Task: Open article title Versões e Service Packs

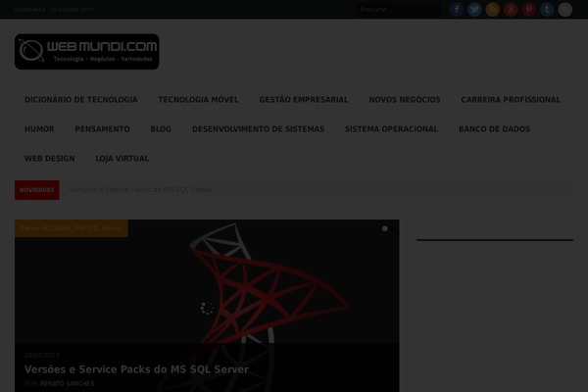Action: tap(136, 369)
